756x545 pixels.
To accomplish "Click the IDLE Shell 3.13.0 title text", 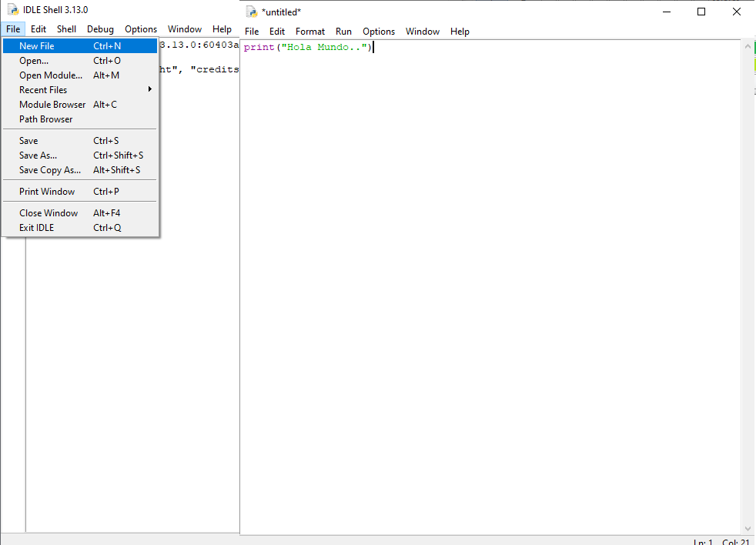I will [55, 10].
